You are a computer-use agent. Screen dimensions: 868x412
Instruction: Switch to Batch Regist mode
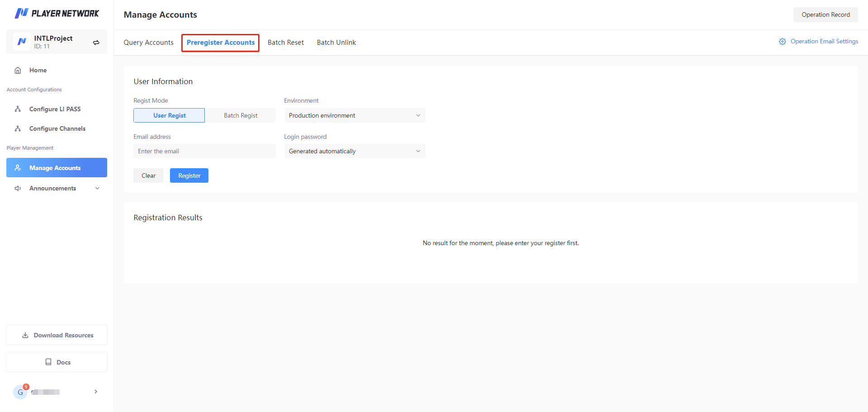click(x=241, y=115)
